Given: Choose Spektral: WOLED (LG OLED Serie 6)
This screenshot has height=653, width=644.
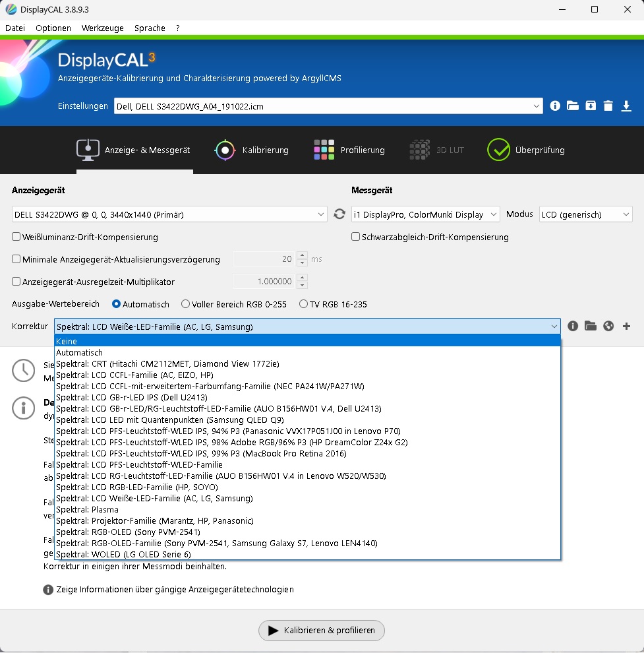Looking at the screenshot, I should [308, 554].
